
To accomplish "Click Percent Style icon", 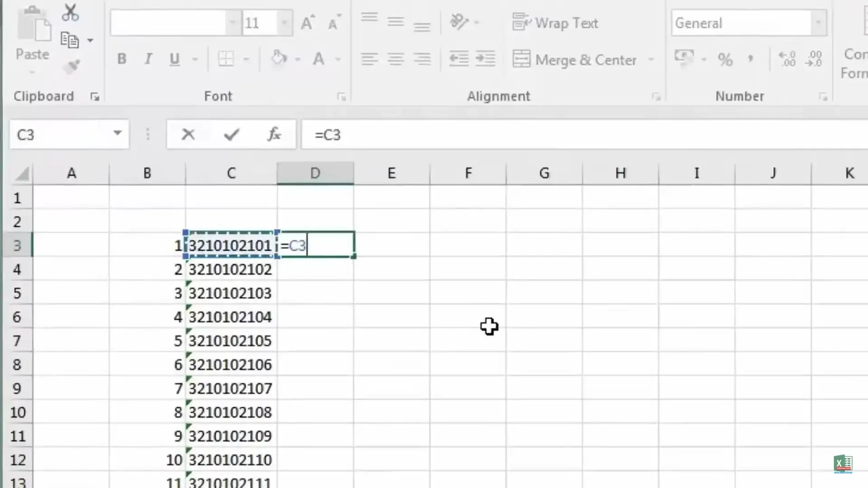I will [725, 59].
